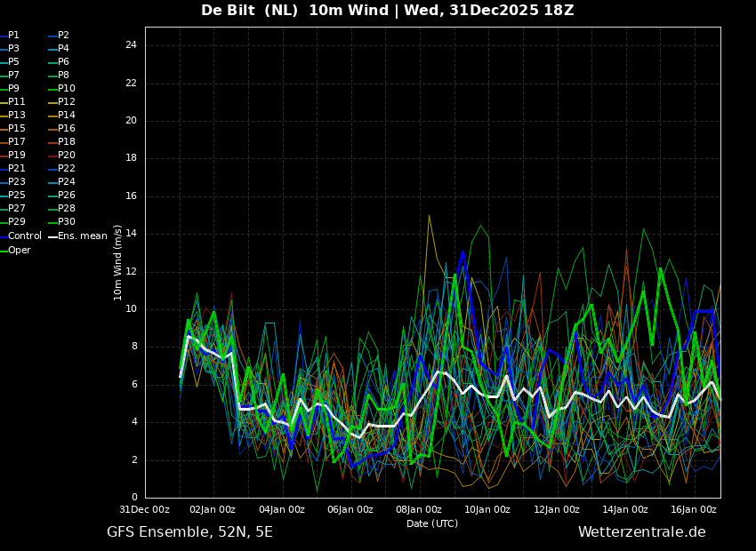Select the y-axis value 18
The height and width of the screenshot is (551, 756).
(x=131, y=158)
